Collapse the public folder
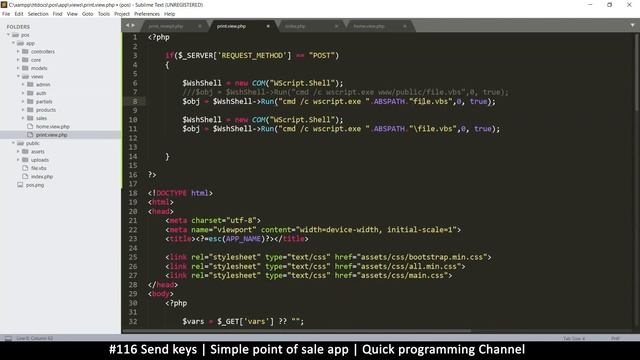 [x=13, y=143]
